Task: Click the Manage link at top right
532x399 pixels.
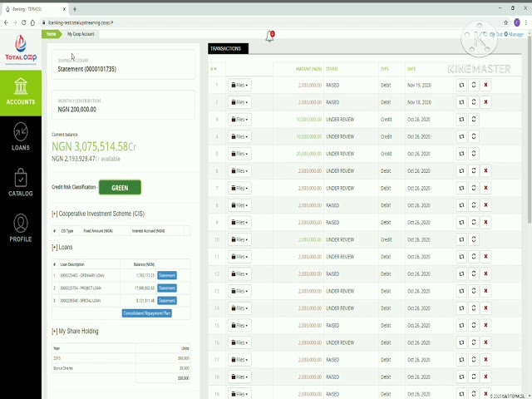Action: point(514,34)
